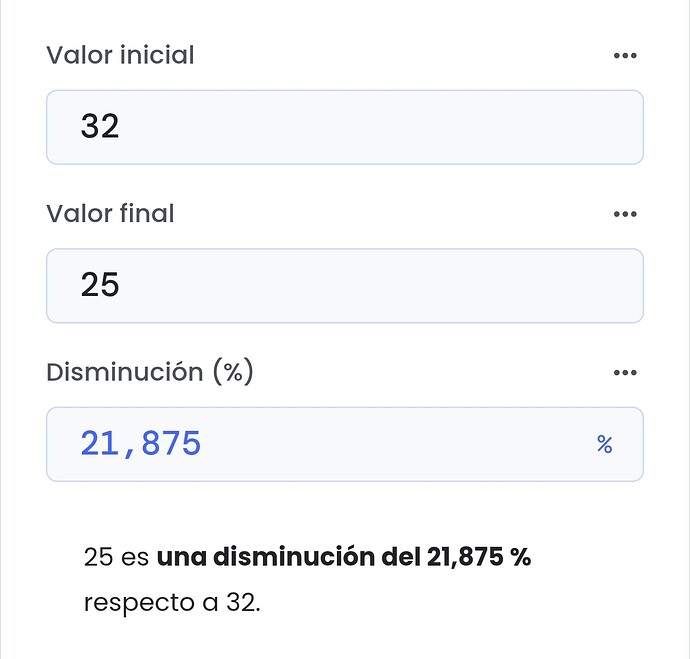The height and width of the screenshot is (659, 690).
Task: Click the blue 21,875 result value
Action: click(141, 443)
